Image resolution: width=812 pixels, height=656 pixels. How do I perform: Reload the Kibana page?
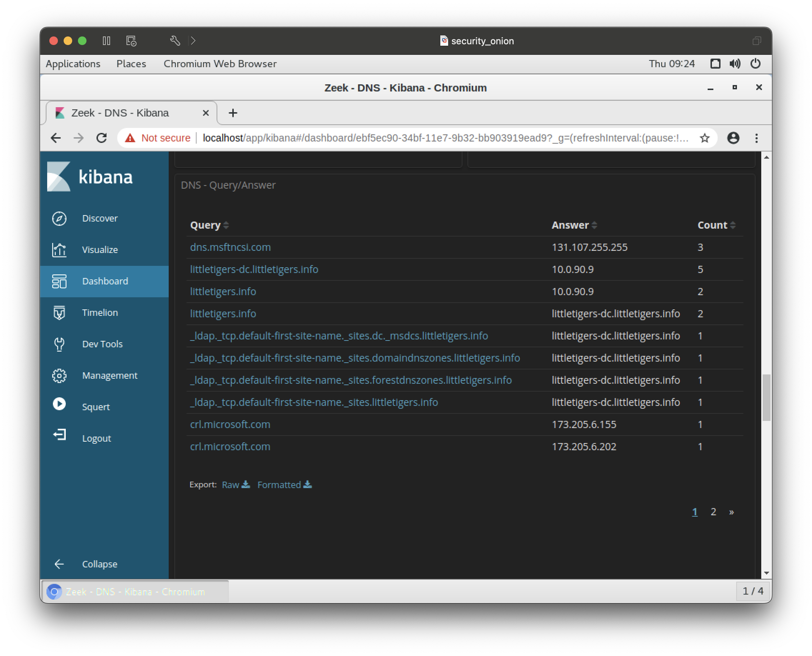click(x=101, y=138)
